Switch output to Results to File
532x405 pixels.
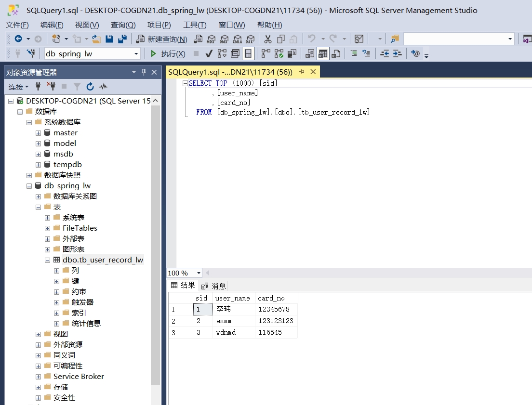[x=336, y=53]
